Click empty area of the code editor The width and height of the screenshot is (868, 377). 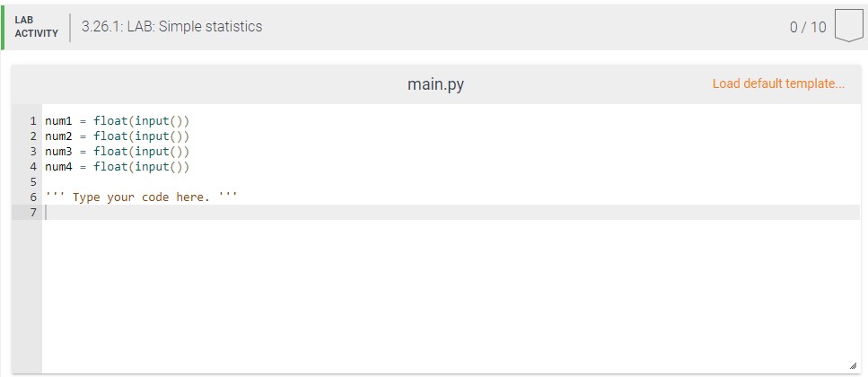pyautogui.click(x=452, y=294)
